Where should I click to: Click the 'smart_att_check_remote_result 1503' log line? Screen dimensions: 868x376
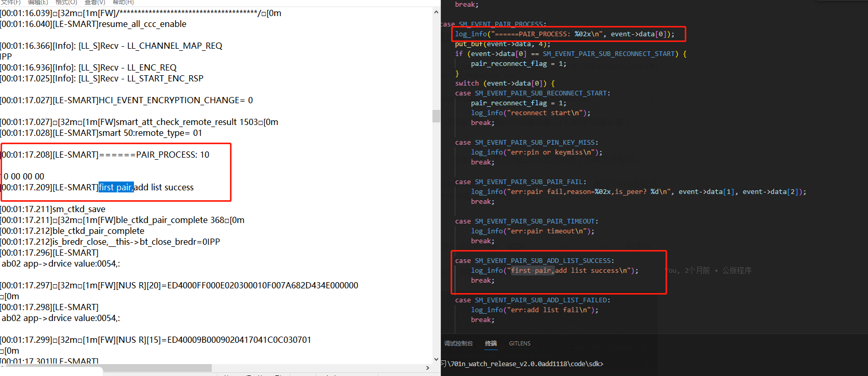point(139,122)
